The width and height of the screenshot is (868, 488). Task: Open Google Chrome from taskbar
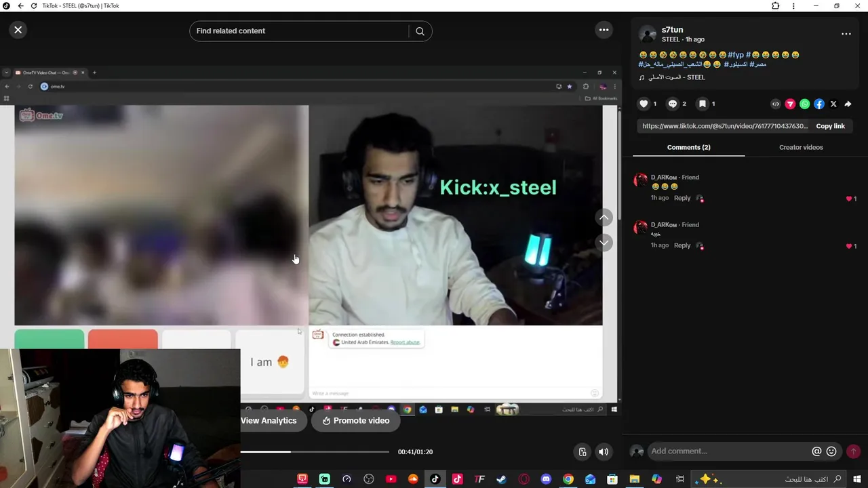(568, 479)
